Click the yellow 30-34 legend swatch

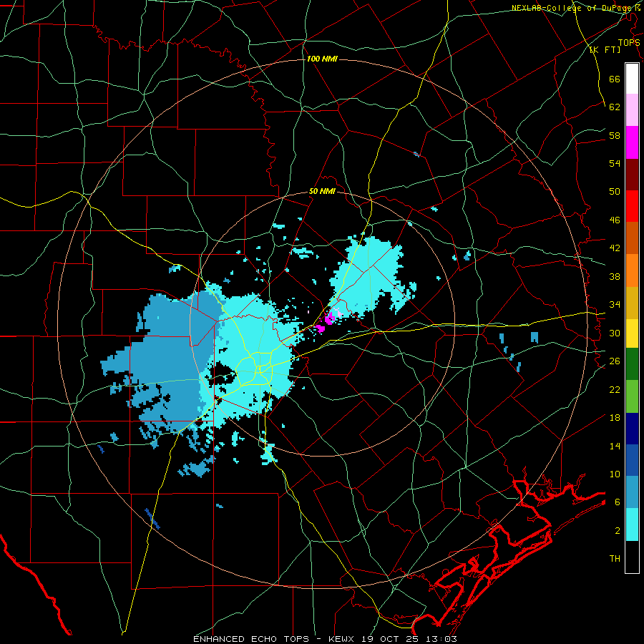(632, 333)
